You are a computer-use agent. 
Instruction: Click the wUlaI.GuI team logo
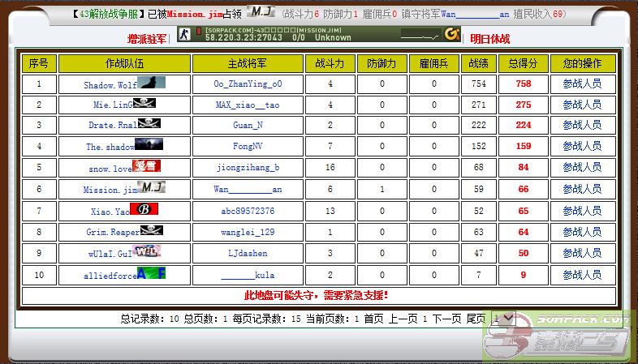pyautogui.click(x=147, y=251)
